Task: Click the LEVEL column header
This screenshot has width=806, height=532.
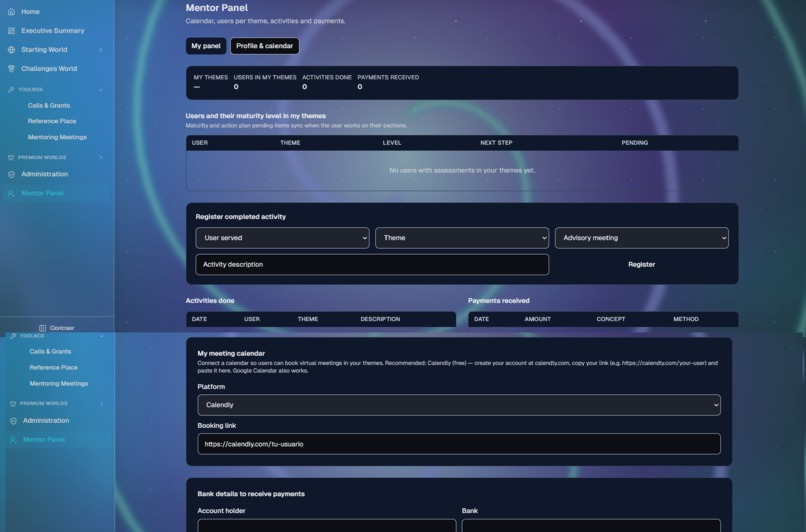Action: click(392, 143)
